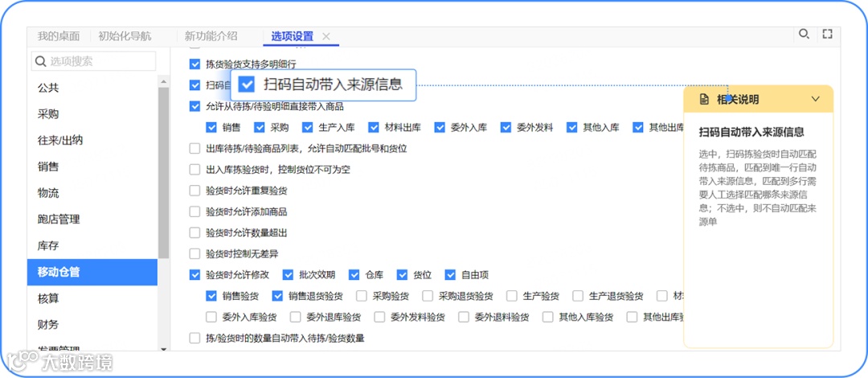Toggle the highlighted 扫码自动带入来源信息 checkbox
This screenshot has width=868, height=378.
pos(247,84)
